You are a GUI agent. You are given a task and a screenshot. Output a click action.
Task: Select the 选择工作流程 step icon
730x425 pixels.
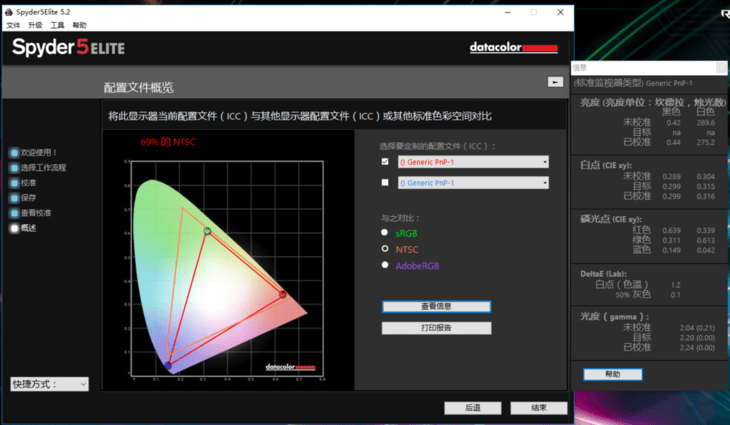click(x=14, y=168)
